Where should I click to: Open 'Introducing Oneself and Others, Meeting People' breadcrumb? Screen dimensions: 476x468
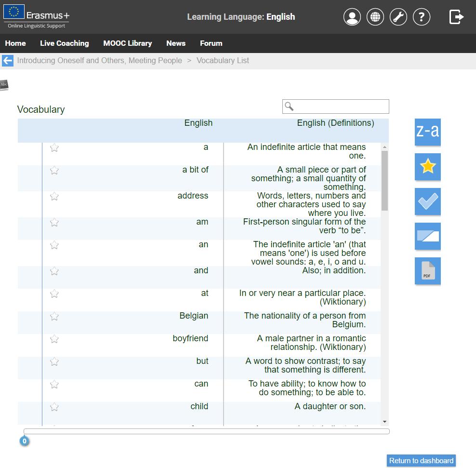(100, 60)
